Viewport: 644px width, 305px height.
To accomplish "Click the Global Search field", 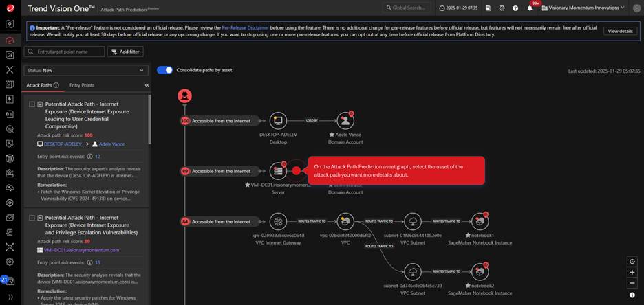I will coord(407,8).
